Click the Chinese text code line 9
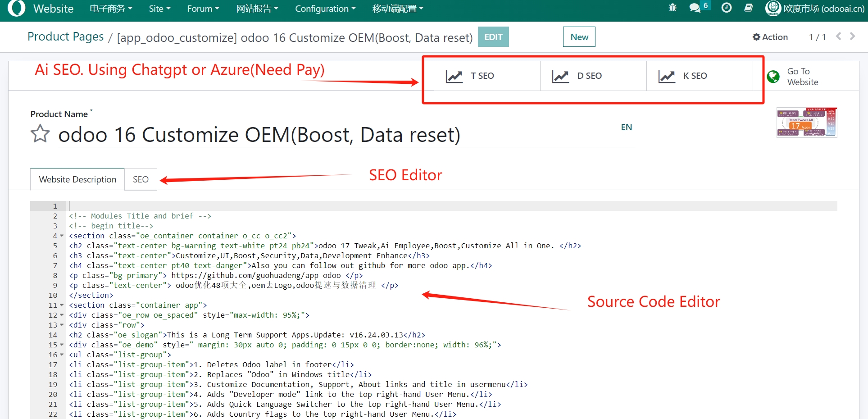Image resolution: width=868 pixels, height=419 pixels. point(233,285)
